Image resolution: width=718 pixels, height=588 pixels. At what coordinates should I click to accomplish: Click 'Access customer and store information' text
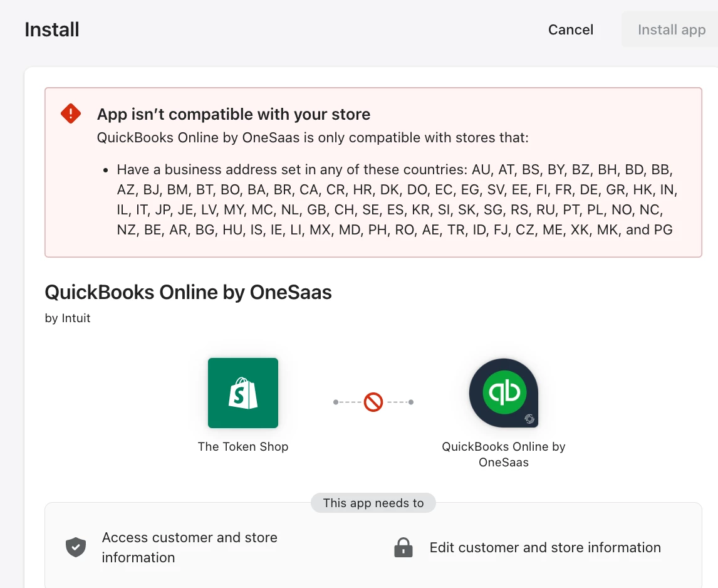tap(190, 547)
